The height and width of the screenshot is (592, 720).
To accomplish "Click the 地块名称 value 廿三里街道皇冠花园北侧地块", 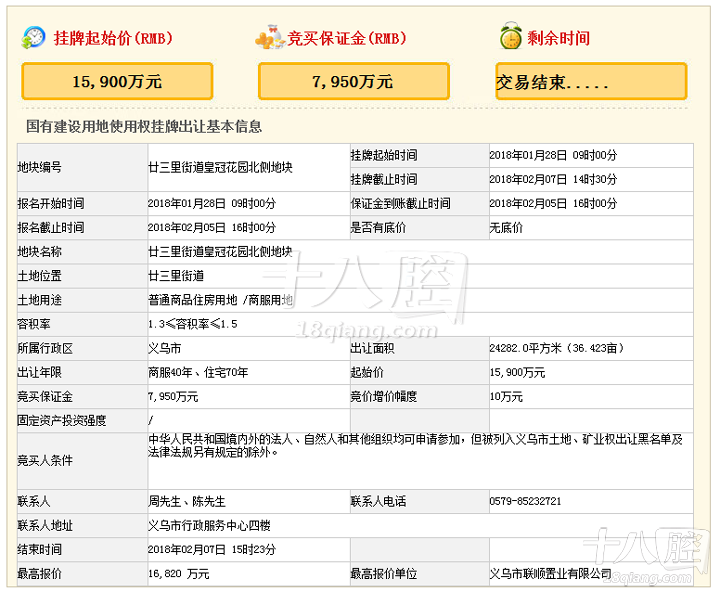I will click(220, 252).
